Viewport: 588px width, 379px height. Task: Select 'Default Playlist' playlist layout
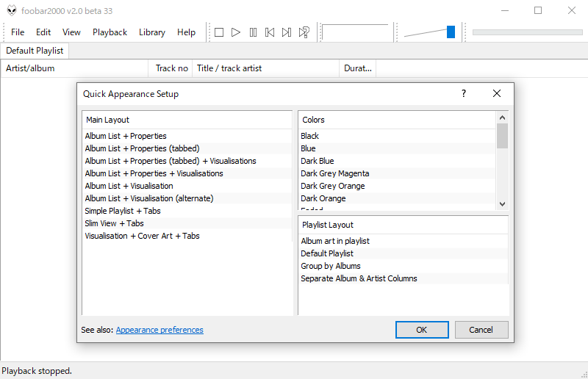[403, 253]
